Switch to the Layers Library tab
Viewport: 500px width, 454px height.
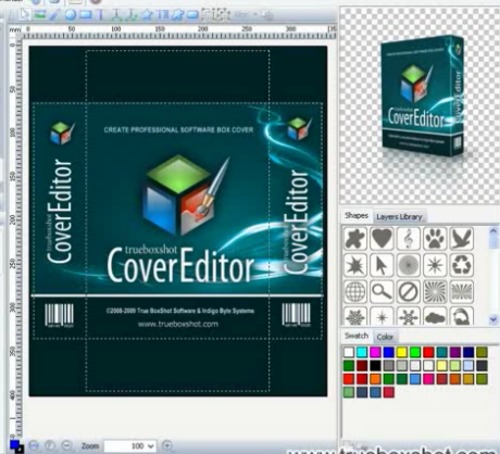[399, 217]
